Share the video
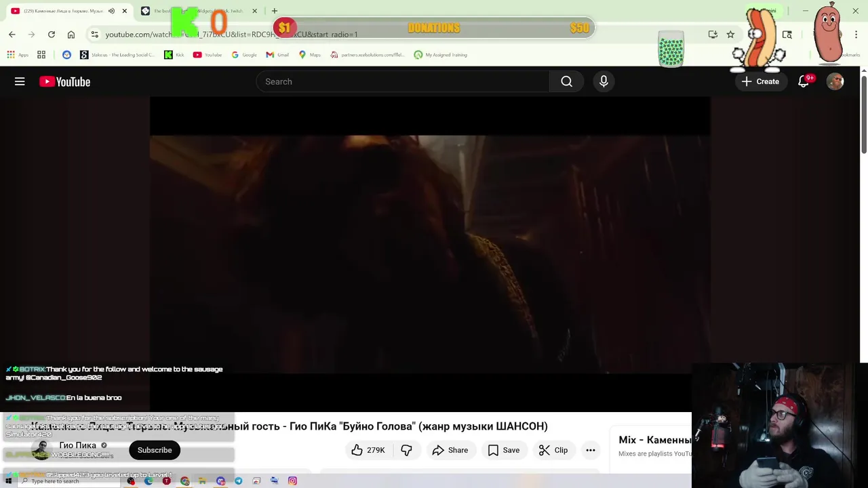 pyautogui.click(x=450, y=450)
